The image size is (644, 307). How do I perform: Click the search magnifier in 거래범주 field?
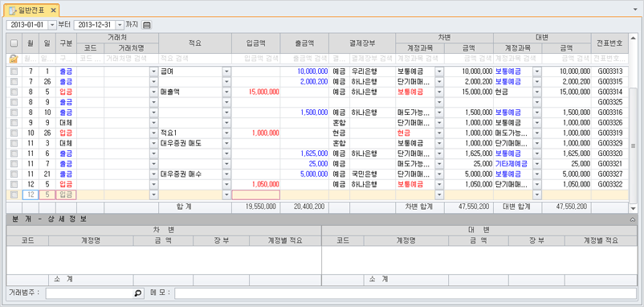[138, 293]
